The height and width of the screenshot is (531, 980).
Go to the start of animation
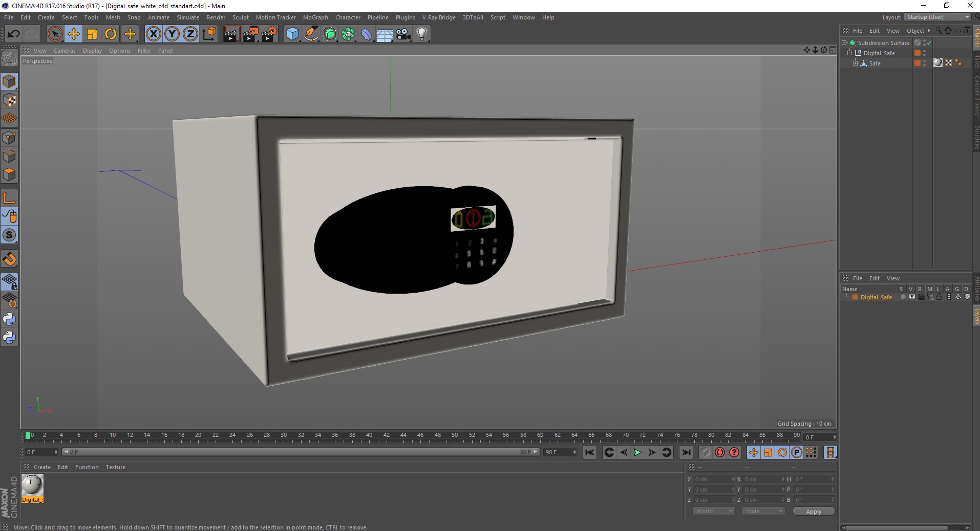click(590, 452)
